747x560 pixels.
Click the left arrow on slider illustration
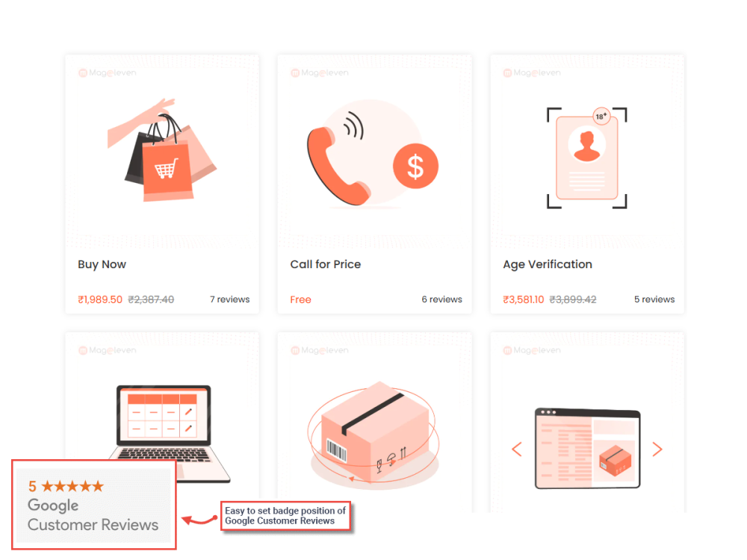(x=517, y=449)
